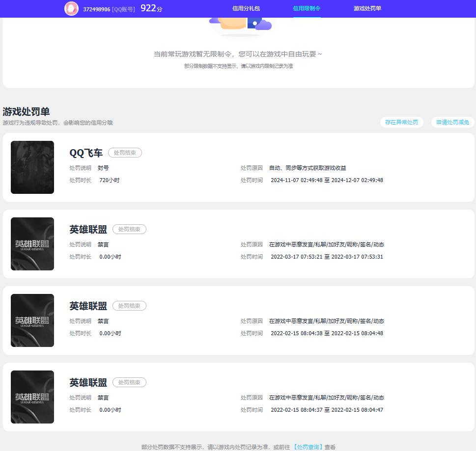Click 英雄联盟 cover for penalty starting 08:04:37
The width and height of the screenshot is (476, 451).
click(x=32, y=397)
